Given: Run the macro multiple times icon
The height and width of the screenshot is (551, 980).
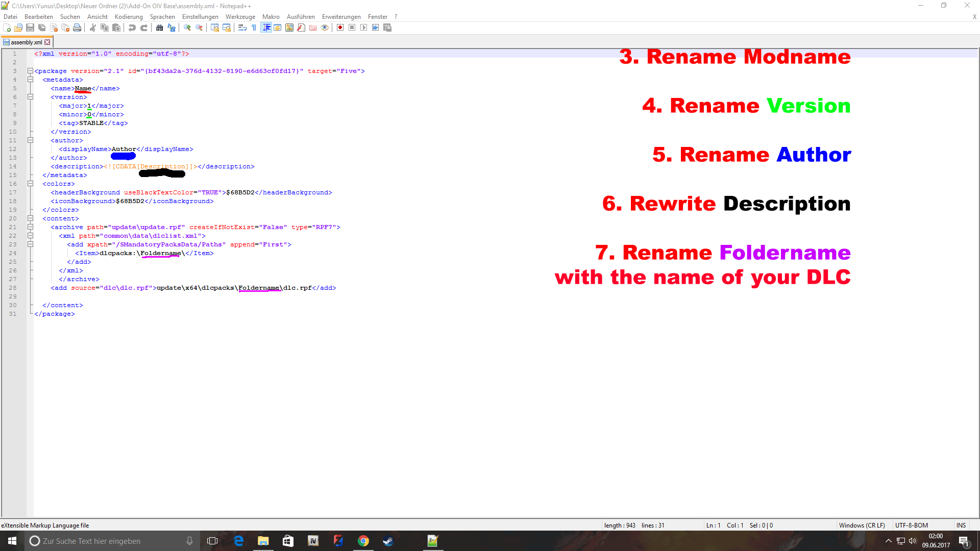Looking at the screenshot, I should (376, 28).
